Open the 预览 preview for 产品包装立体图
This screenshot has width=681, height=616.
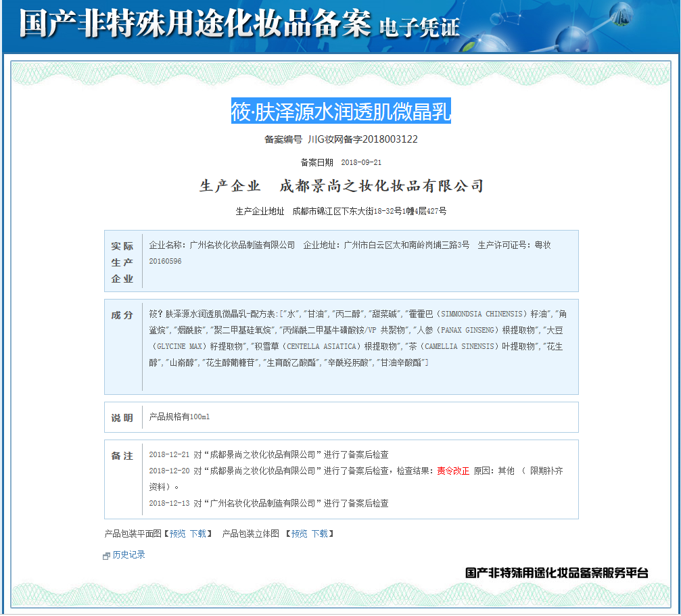(298, 533)
